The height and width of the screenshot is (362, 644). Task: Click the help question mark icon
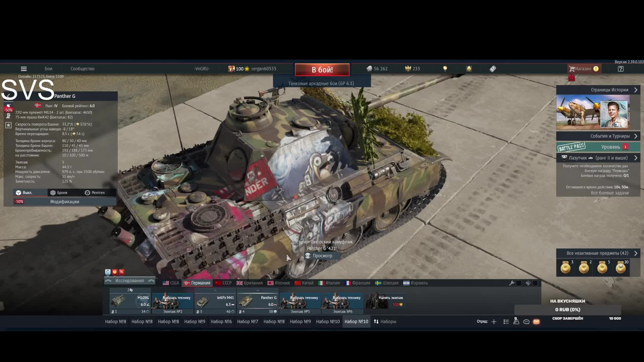(621, 69)
